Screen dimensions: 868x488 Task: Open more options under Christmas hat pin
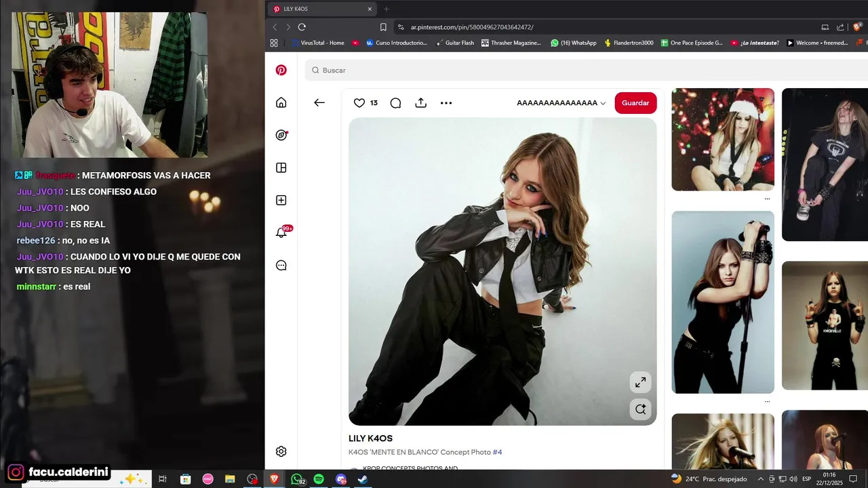coord(767,199)
